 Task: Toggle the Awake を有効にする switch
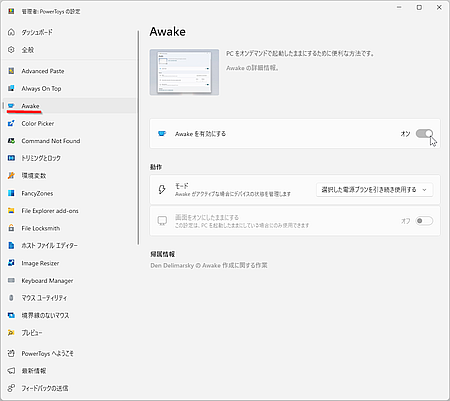(424, 134)
